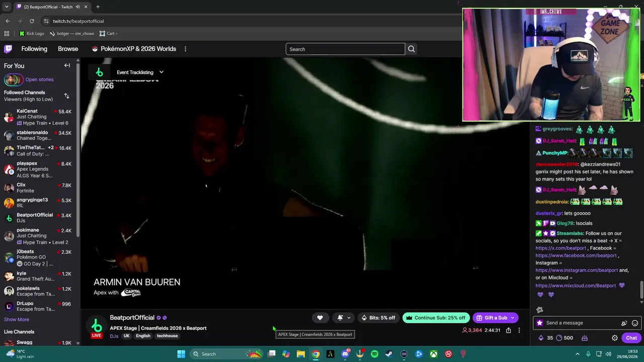
Task: Open File Explorer from taskbar
Action: (300, 354)
